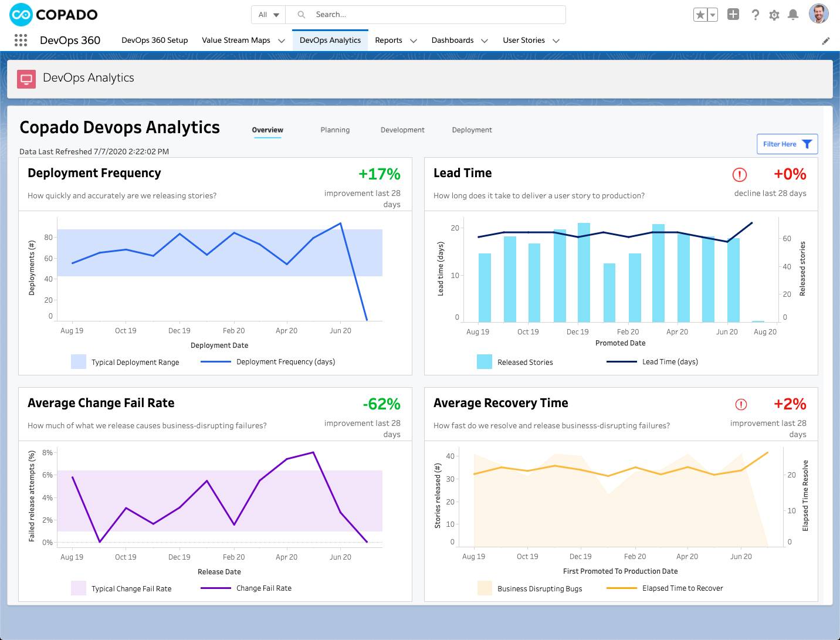The height and width of the screenshot is (640, 840).
Task: Open the Reports dropdown
Action: (x=396, y=40)
